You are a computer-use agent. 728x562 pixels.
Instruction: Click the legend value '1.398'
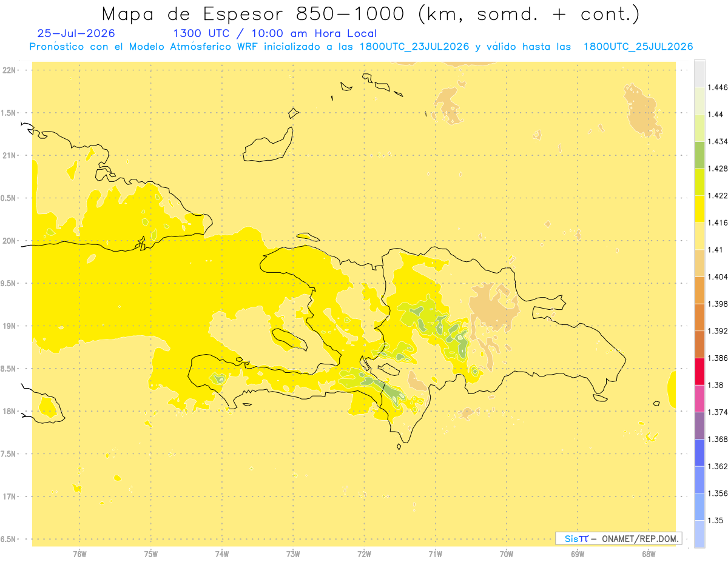pyautogui.click(x=718, y=304)
